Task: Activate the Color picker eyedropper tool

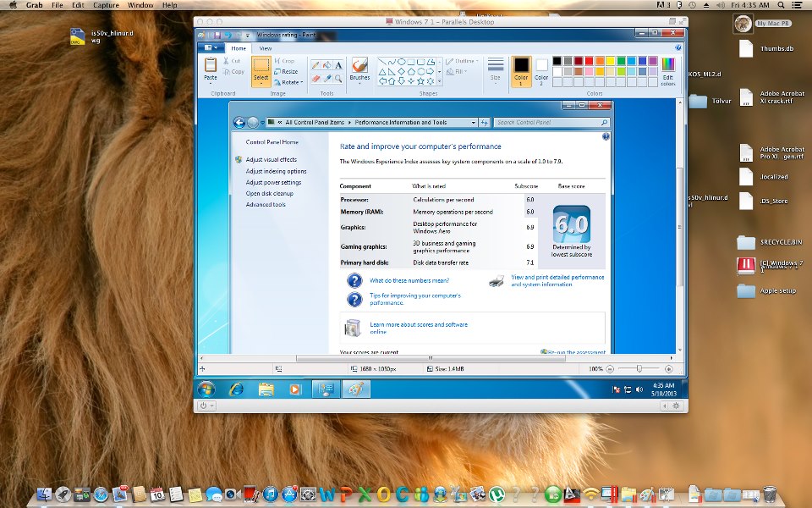Action: [x=327, y=78]
